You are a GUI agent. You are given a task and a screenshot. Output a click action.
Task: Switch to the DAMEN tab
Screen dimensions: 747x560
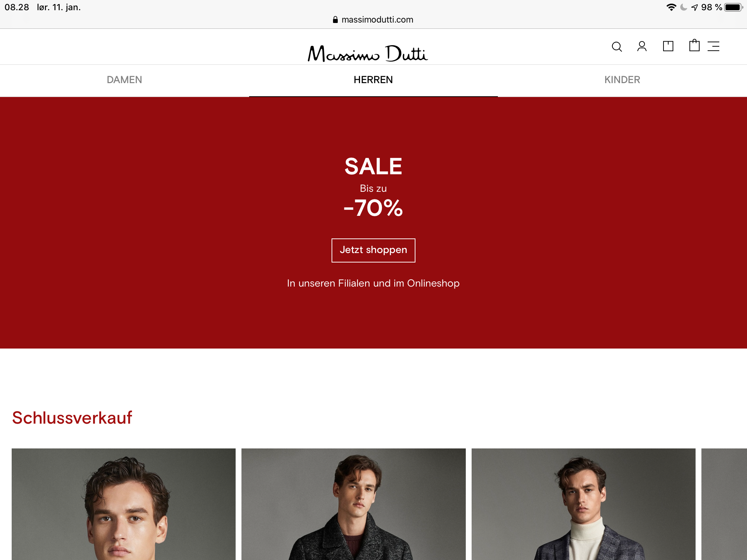click(x=124, y=80)
